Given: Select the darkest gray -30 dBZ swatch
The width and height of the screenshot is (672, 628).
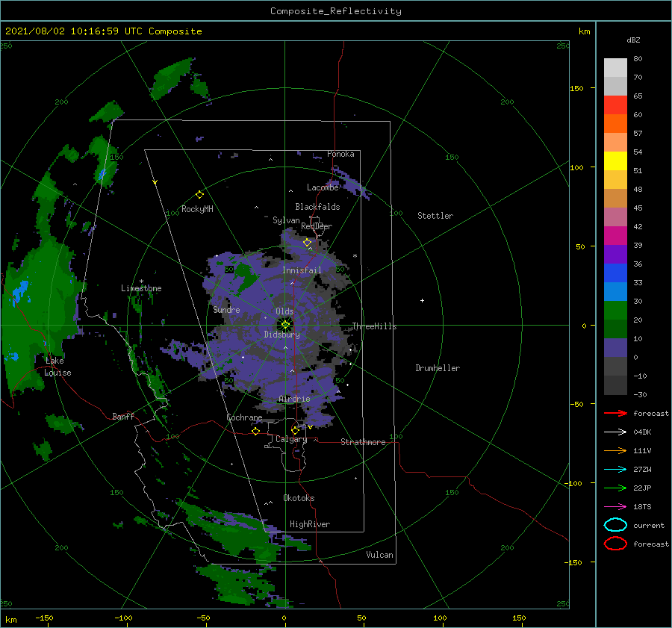Looking at the screenshot, I should pyautogui.click(x=615, y=385).
